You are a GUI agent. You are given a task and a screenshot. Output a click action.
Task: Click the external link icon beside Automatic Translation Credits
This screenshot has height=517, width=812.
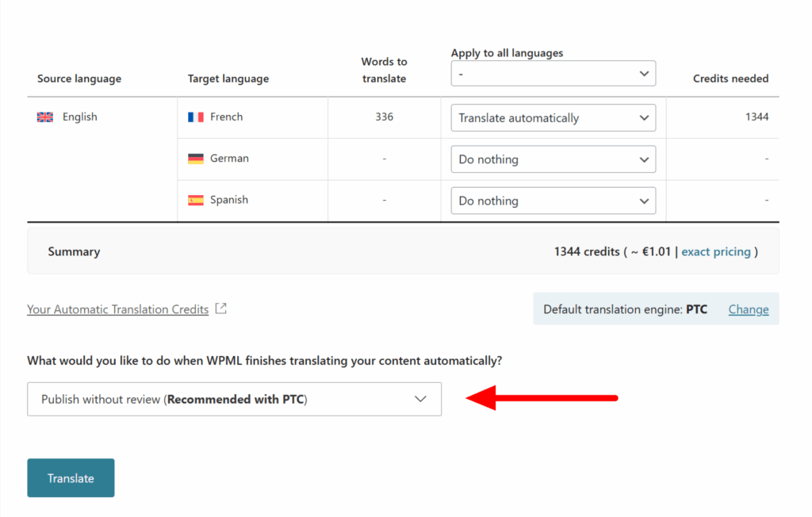tap(220, 308)
